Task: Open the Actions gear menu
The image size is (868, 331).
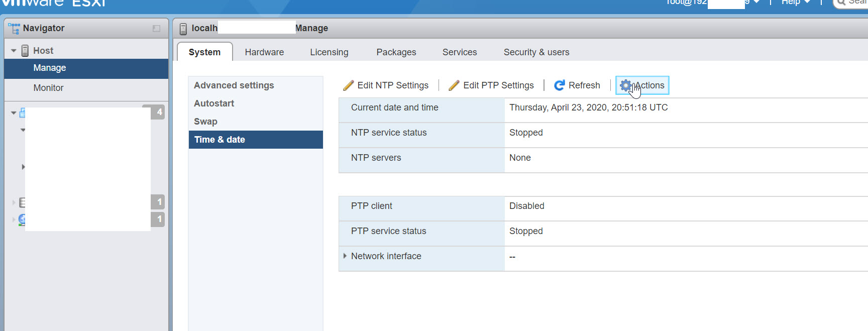Action: (x=642, y=85)
